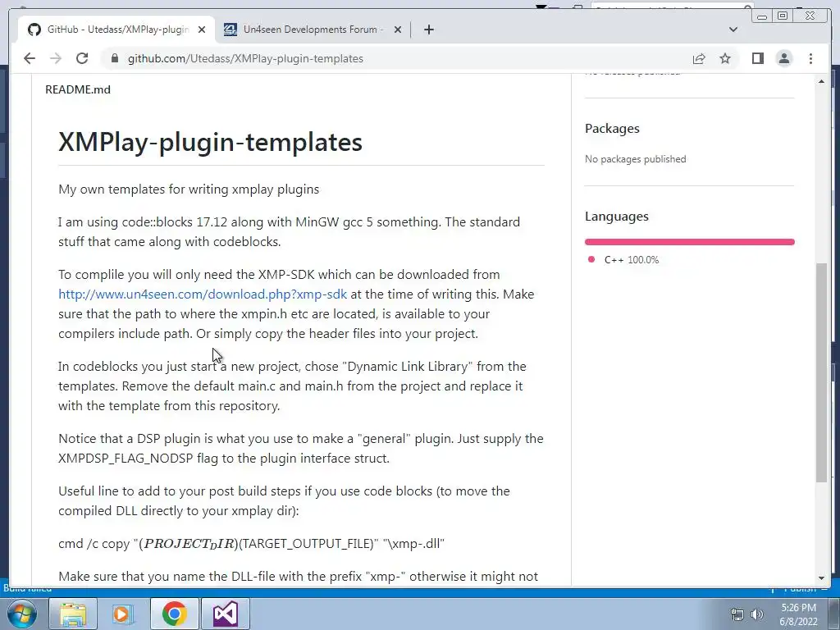The width and height of the screenshot is (840, 630).
Task: Click the address bar URL
Action: pyautogui.click(x=245, y=58)
